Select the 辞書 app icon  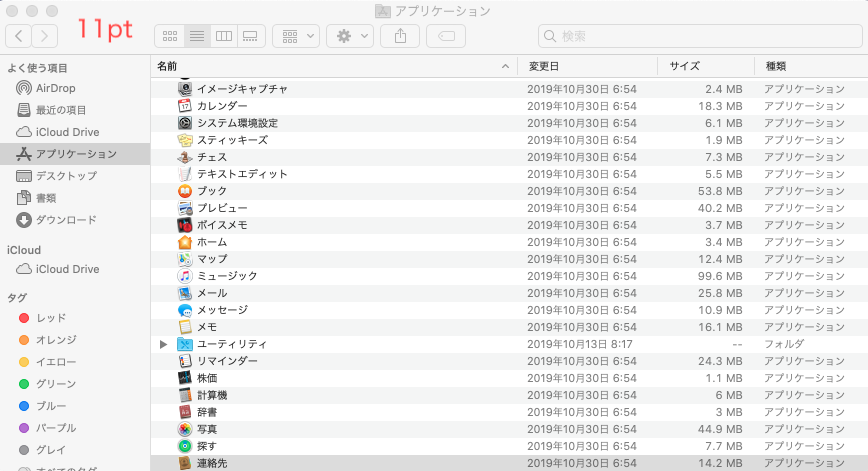185,412
